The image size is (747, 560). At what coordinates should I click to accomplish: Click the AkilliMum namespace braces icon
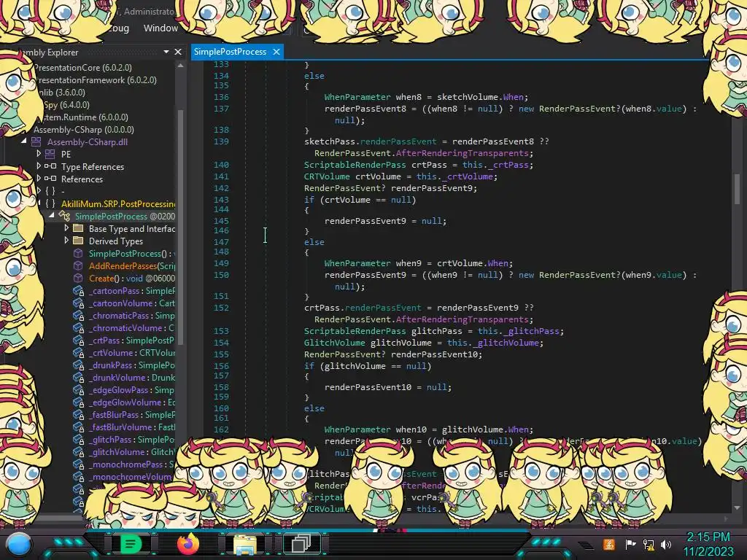(x=50, y=203)
